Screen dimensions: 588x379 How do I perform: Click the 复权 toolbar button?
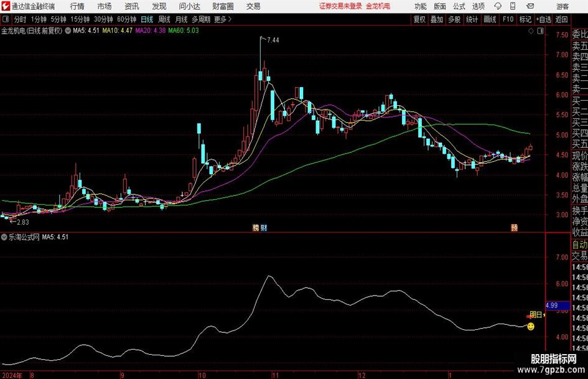pos(419,19)
